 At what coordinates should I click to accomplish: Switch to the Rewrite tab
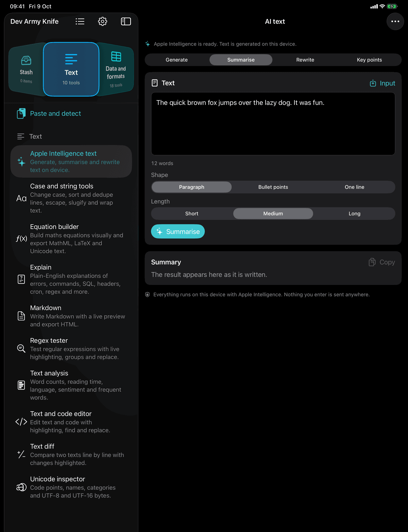tap(305, 60)
